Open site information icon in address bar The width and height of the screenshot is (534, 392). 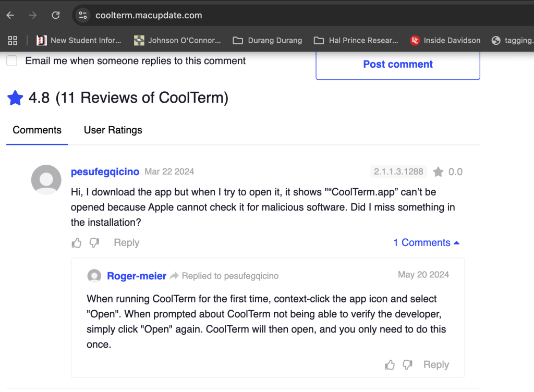83,15
